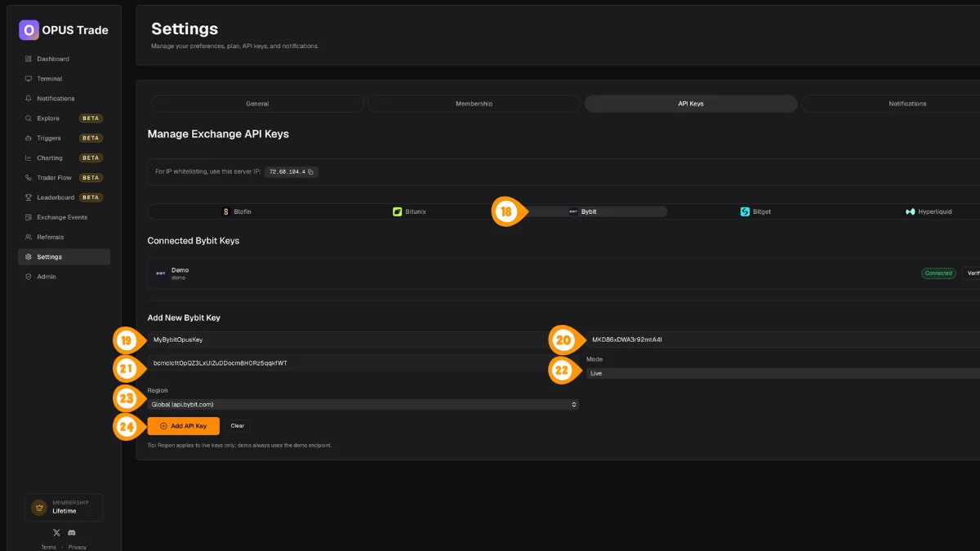
Task: Copy the server IP with copy icon
Action: (312, 172)
